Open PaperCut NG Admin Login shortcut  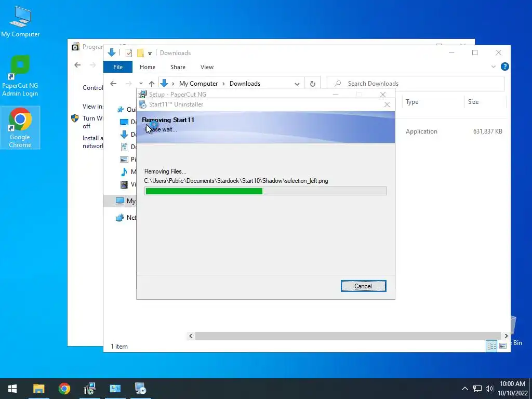(20, 76)
